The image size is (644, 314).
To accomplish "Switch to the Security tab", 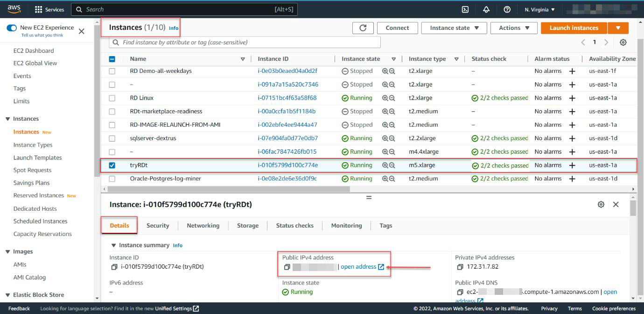I will pyautogui.click(x=158, y=226).
